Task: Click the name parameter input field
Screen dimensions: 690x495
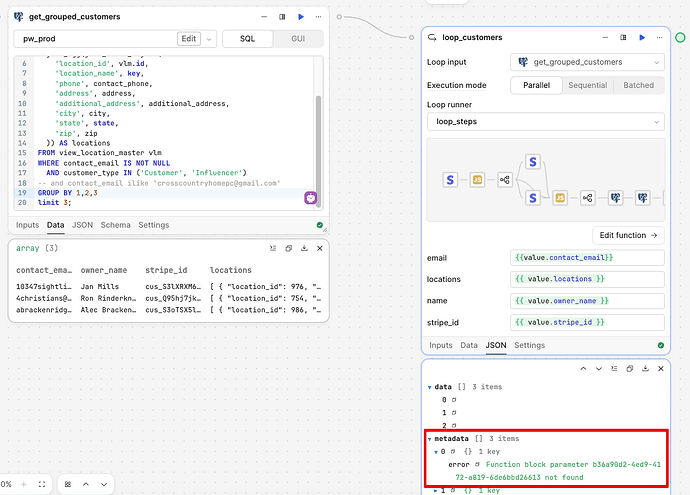Action: tap(587, 301)
